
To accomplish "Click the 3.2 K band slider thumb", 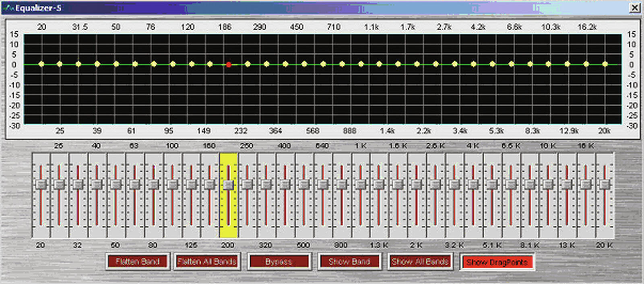I will point(454,185).
